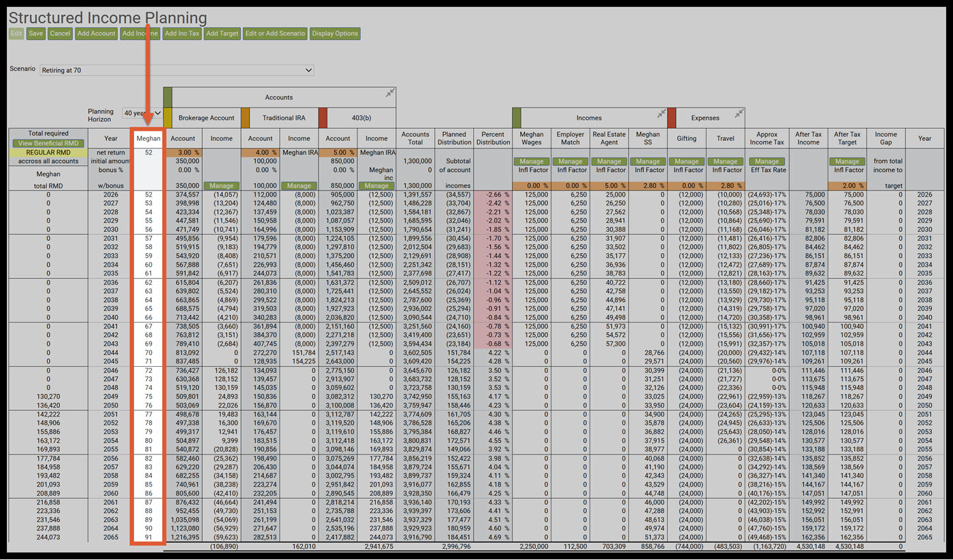Click the Percent Distribution column header
Viewport: 953px width, 560px height.
(493, 138)
